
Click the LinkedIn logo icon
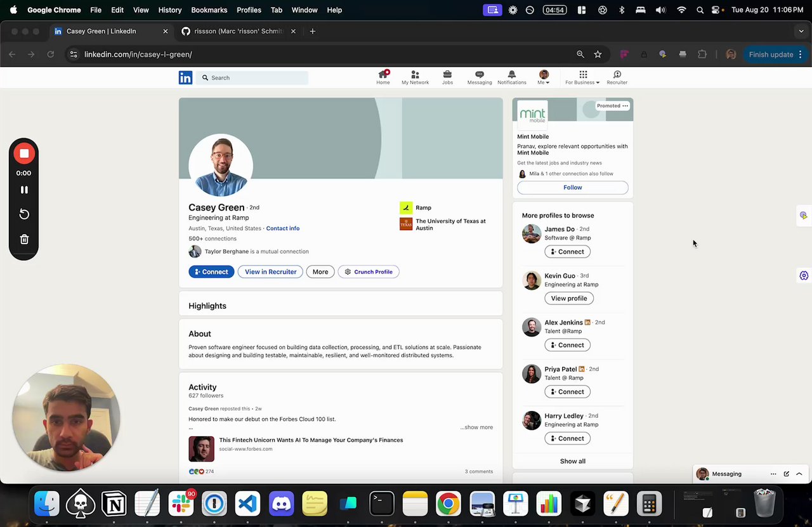185,77
